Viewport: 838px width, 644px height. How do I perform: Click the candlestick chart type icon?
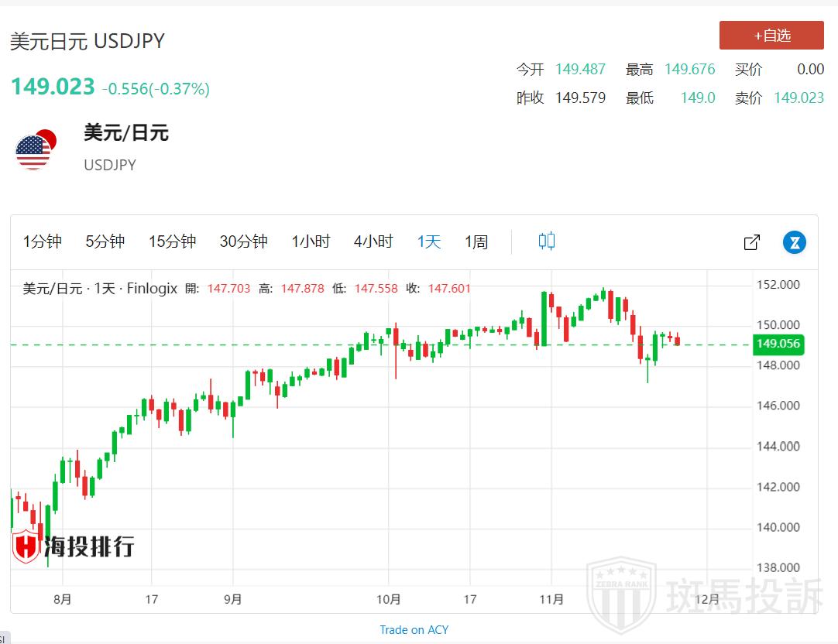click(x=546, y=241)
